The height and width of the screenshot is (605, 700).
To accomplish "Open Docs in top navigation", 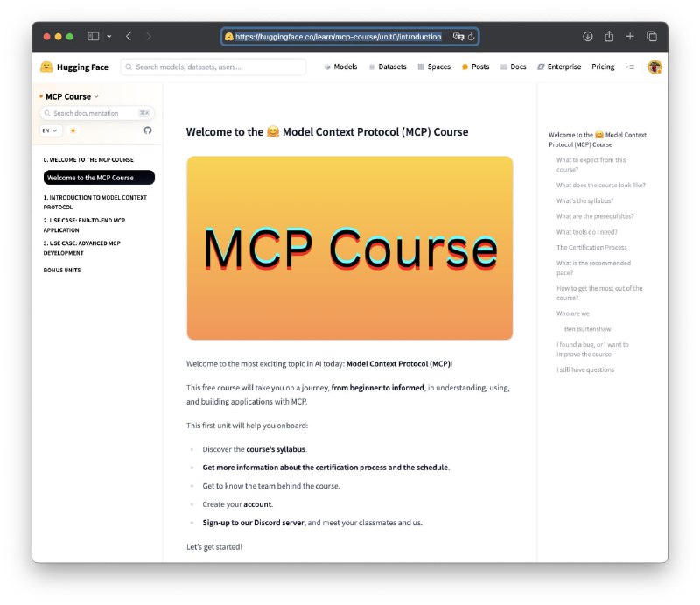I will tap(514, 67).
